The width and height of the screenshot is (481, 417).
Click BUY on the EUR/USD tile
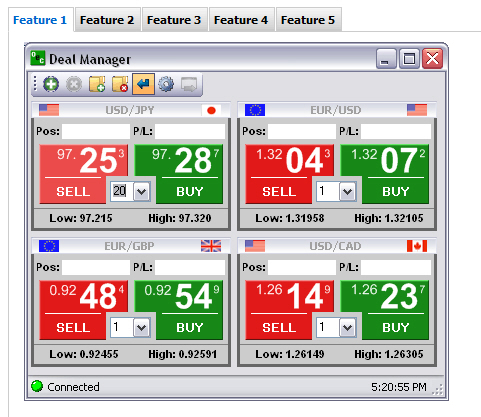click(x=395, y=191)
